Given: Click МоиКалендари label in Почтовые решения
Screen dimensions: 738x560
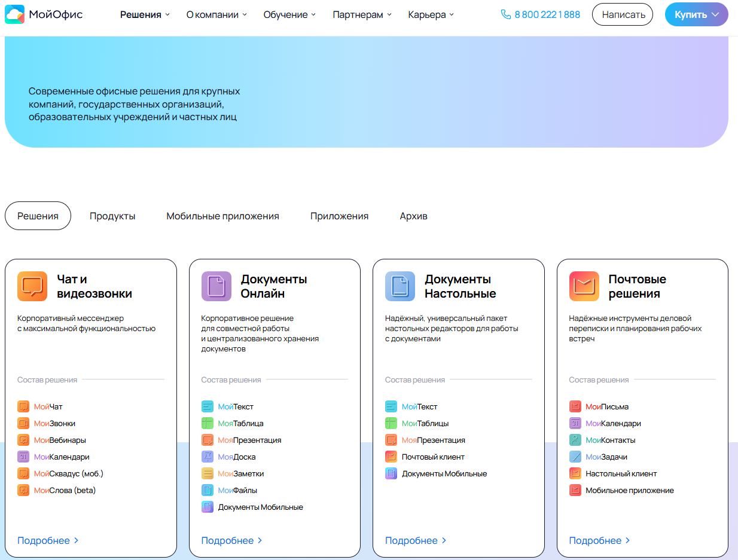Looking at the screenshot, I should (613, 423).
